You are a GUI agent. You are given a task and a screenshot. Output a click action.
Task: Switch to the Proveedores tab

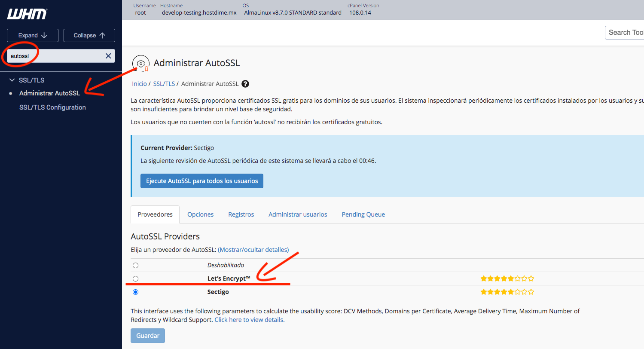point(155,214)
